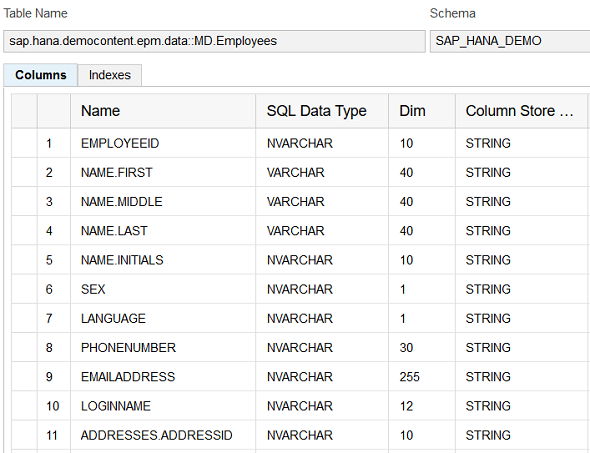This screenshot has width=590, height=453.
Task: Select the EMAILADDRESS cell
Action: click(x=163, y=377)
